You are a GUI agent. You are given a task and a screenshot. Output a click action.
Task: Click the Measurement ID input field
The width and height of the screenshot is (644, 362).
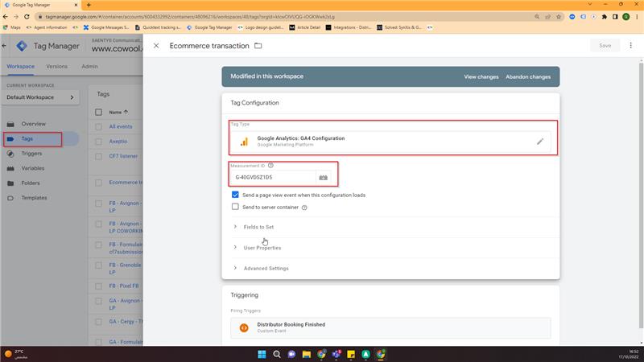click(274, 177)
